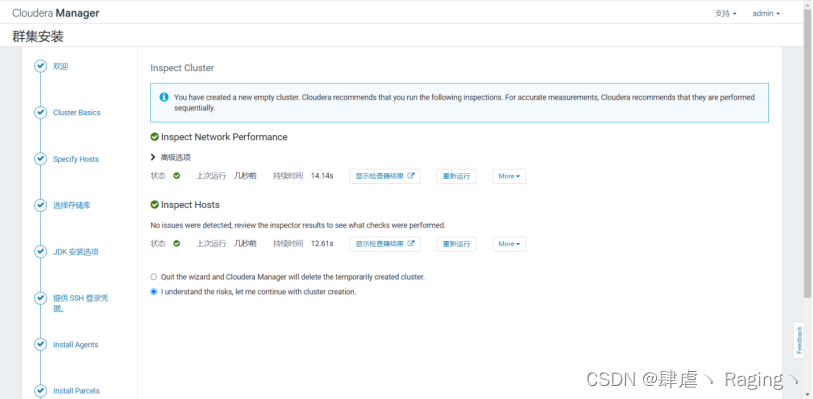Expand the 高级选项 advanced options section
The width and height of the screenshot is (813, 399).
171,157
